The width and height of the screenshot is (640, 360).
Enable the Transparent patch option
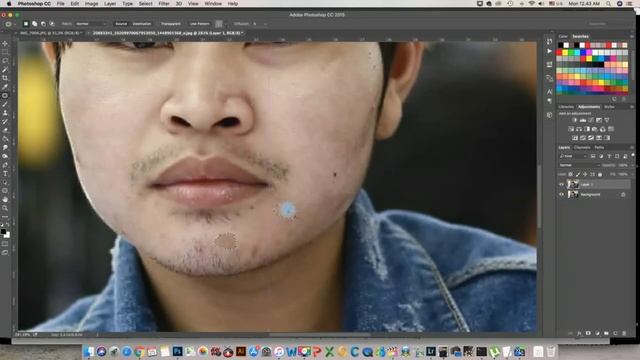[x=171, y=24]
